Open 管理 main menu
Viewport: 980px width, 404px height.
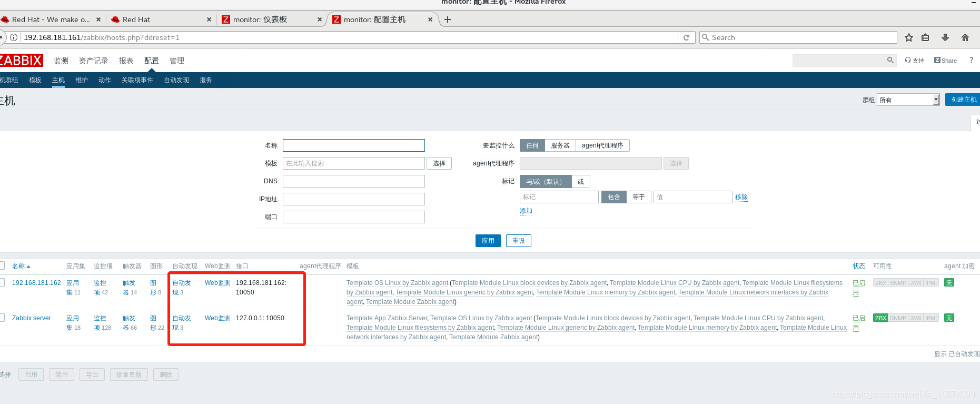coord(177,61)
